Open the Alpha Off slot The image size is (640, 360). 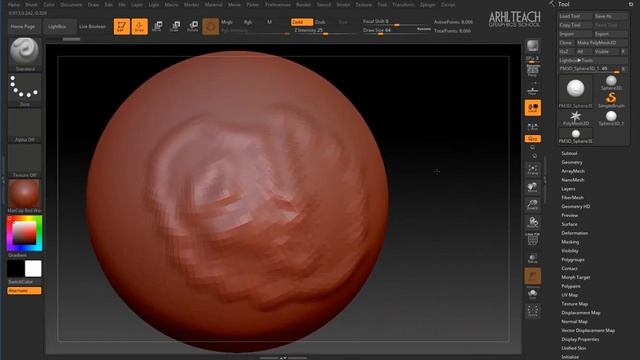(24, 125)
